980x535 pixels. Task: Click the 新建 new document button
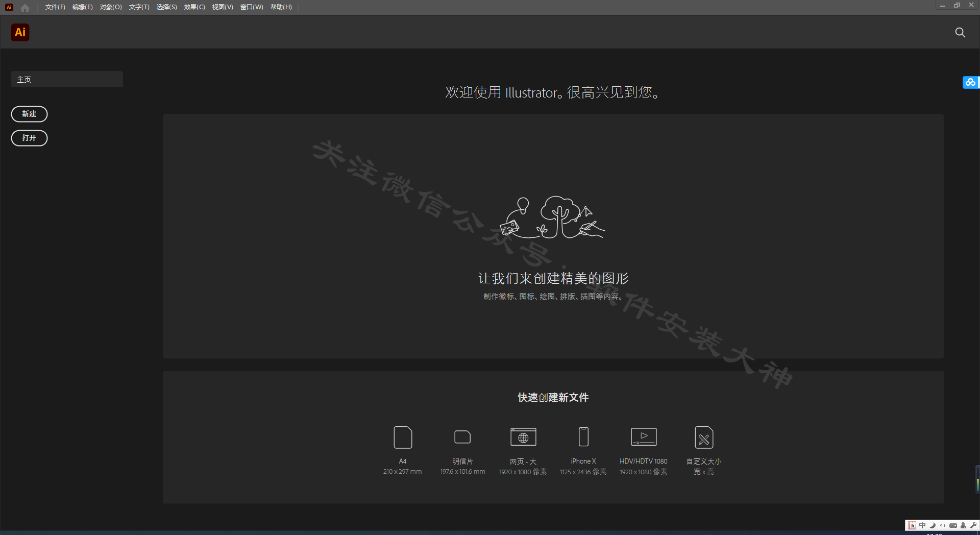(x=29, y=114)
